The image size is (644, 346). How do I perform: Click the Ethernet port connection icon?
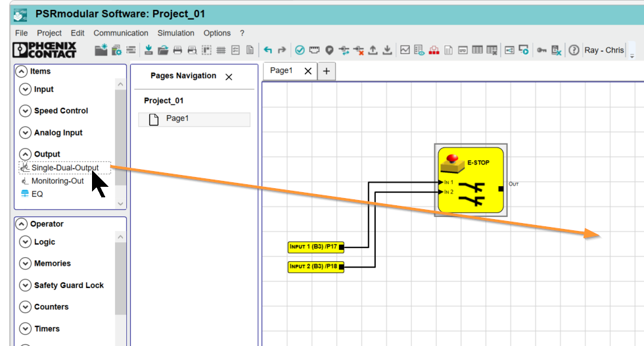[x=314, y=50]
